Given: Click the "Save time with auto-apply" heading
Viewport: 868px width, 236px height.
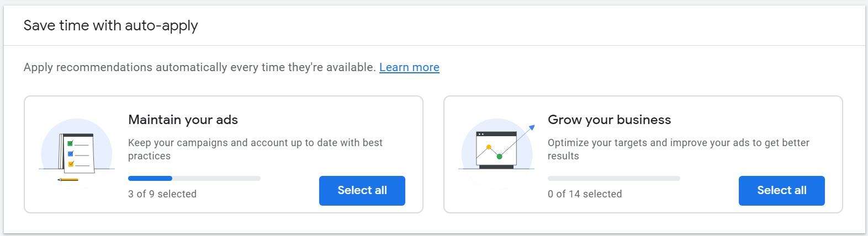Looking at the screenshot, I should coord(110,25).
